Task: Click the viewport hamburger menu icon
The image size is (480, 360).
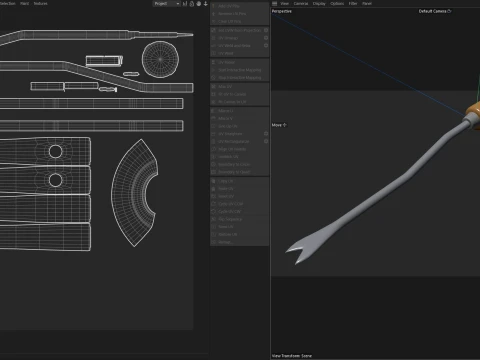Action: (x=274, y=4)
